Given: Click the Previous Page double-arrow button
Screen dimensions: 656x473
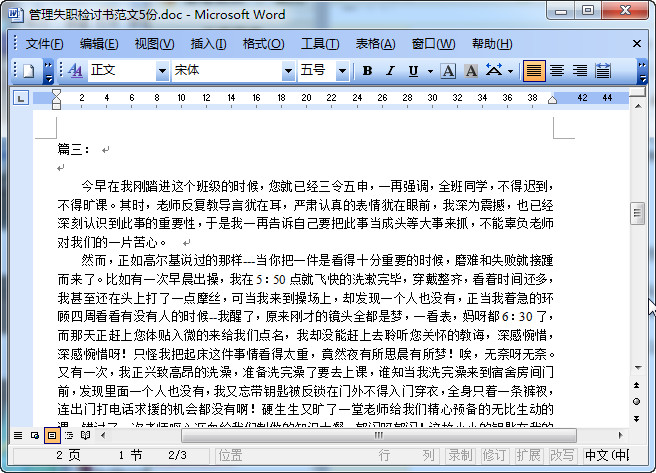Looking at the screenshot, I should pos(637,385).
